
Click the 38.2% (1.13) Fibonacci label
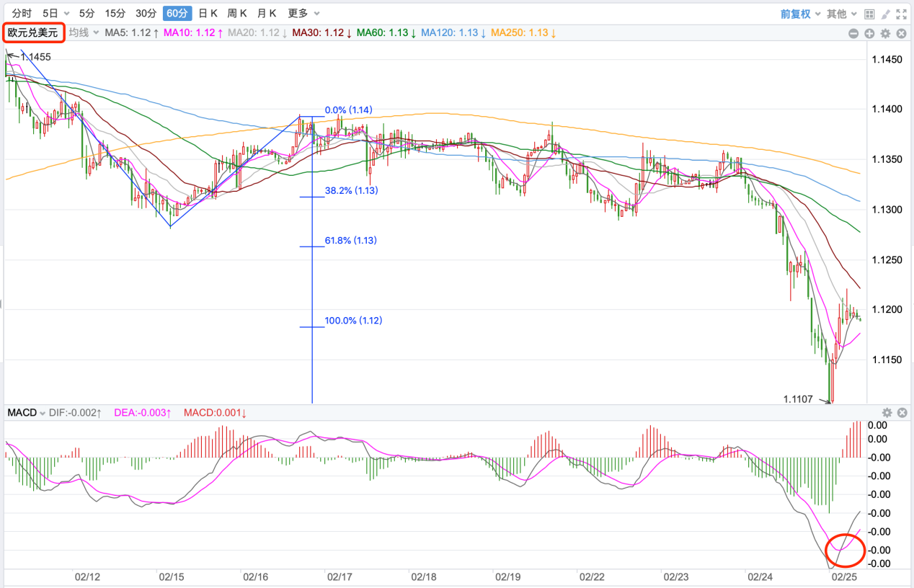[352, 190]
